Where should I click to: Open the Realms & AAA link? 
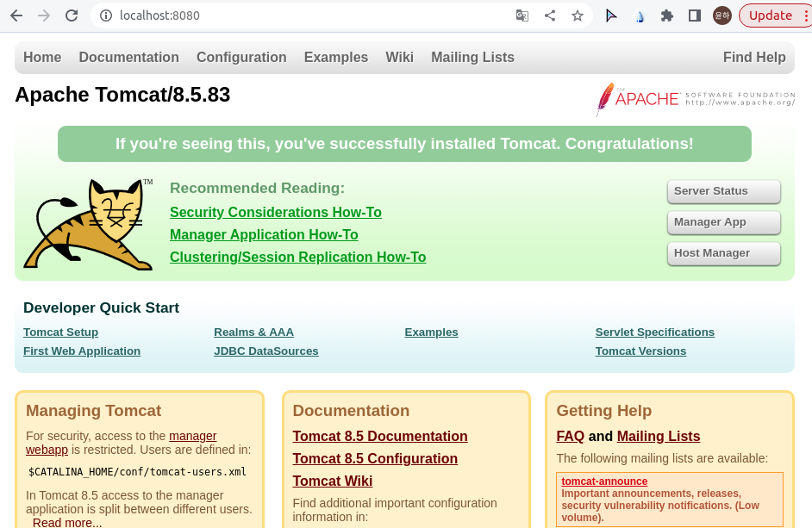[x=253, y=332]
